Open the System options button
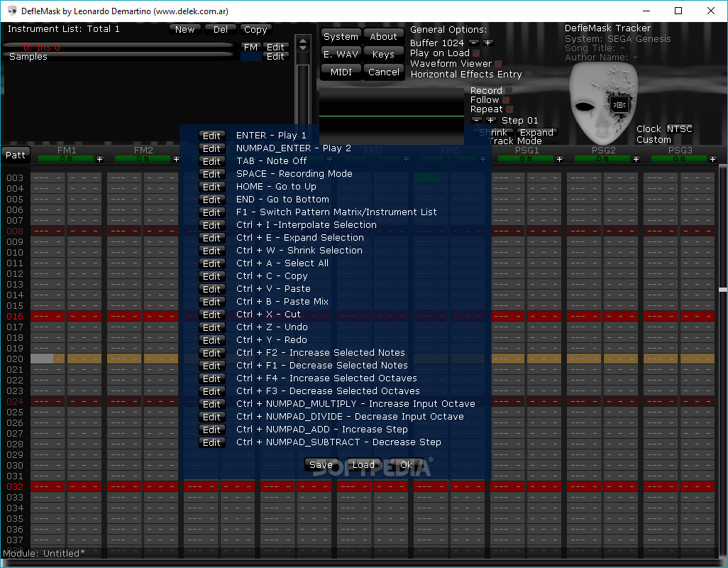This screenshot has width=728, height=568. coord(341,37)
